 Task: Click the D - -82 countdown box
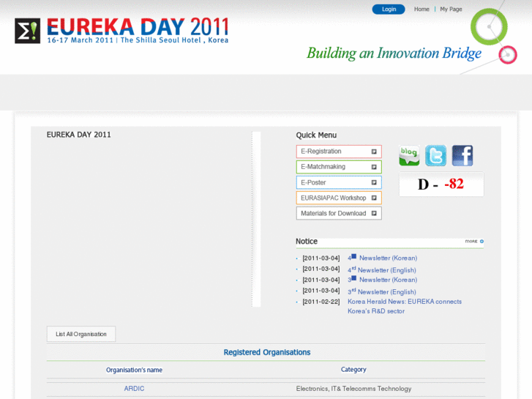click(441, 184)
